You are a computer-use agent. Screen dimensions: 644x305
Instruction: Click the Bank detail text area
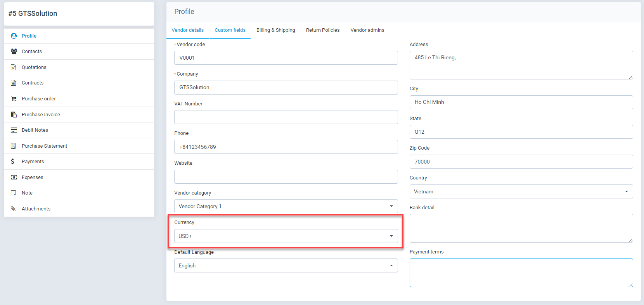tap(521, 228)
